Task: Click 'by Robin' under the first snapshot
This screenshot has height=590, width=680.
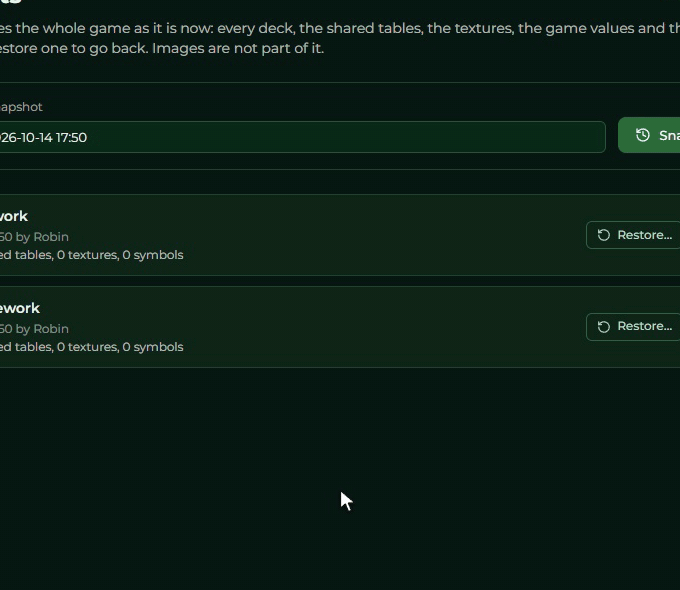Action: [42, 237]
